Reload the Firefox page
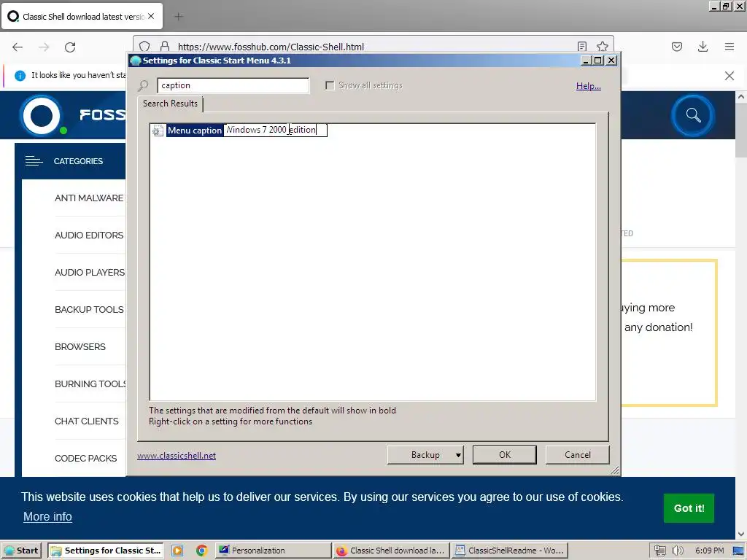Screen dimensions: 747x560 (x=70, y=47)
